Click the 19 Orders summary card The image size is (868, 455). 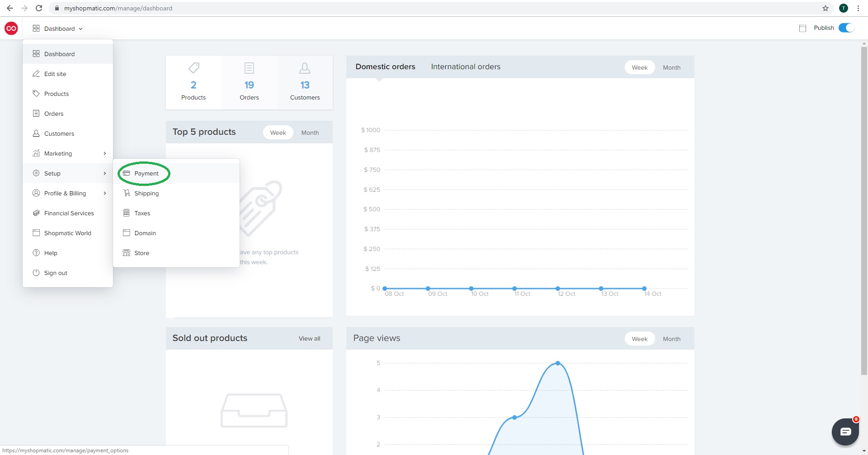pyautogui.click(x=249, y=82)
